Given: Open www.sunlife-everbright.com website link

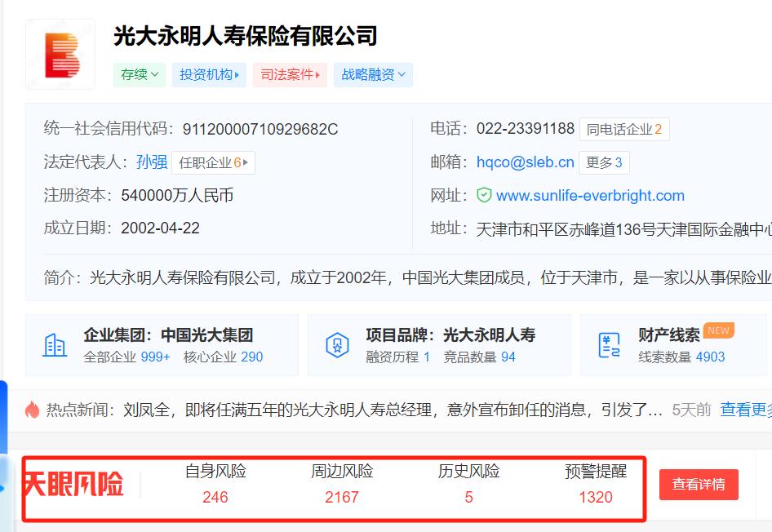Looking at the screenshot, I should (590, 195).
